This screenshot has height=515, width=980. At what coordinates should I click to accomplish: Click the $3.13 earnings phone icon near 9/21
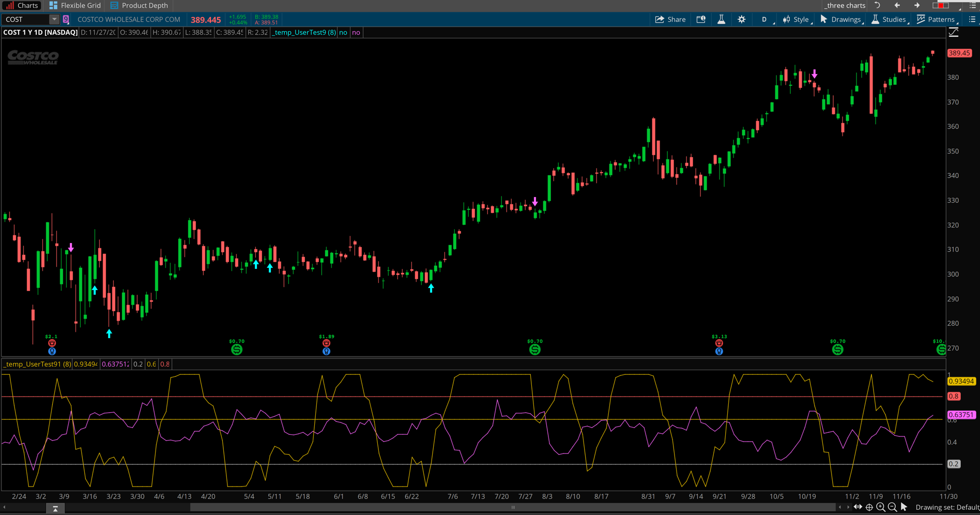coord(719,343)
